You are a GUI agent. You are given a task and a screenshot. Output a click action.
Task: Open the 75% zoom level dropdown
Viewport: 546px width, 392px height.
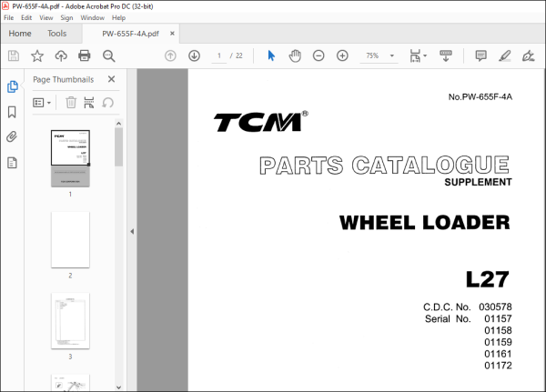tap(392, 55)
